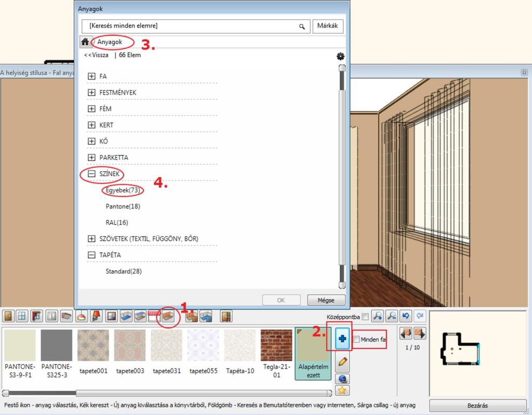The image size is (532, 415).
Task: Cancel with the Mégse button
Action: coord(326,300)
